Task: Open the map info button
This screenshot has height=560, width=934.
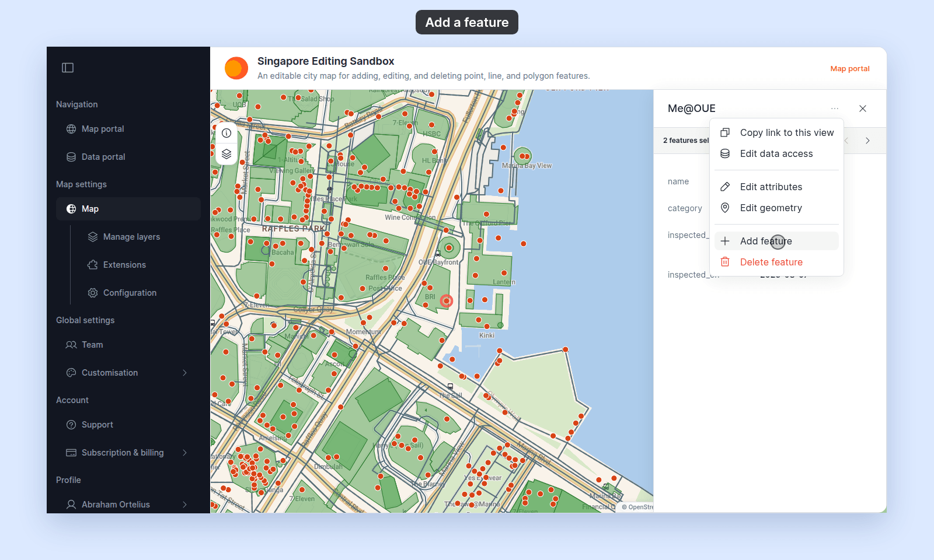Action: [226, 133]
